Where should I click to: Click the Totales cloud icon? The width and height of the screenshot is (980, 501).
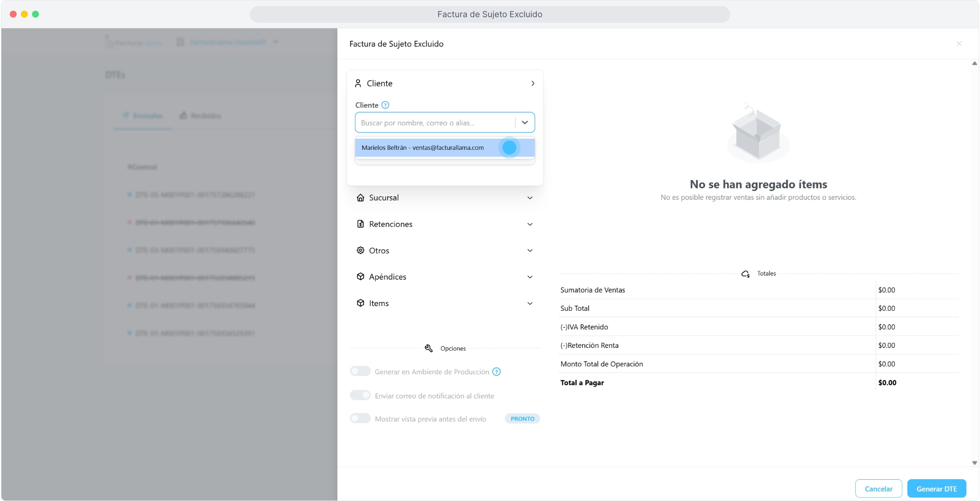click(745, 274)
